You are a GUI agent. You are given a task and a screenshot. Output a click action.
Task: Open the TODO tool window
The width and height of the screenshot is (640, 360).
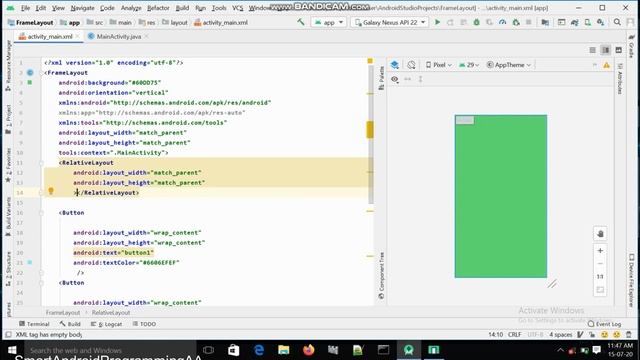pyautogui.click(x=144, y=324)
